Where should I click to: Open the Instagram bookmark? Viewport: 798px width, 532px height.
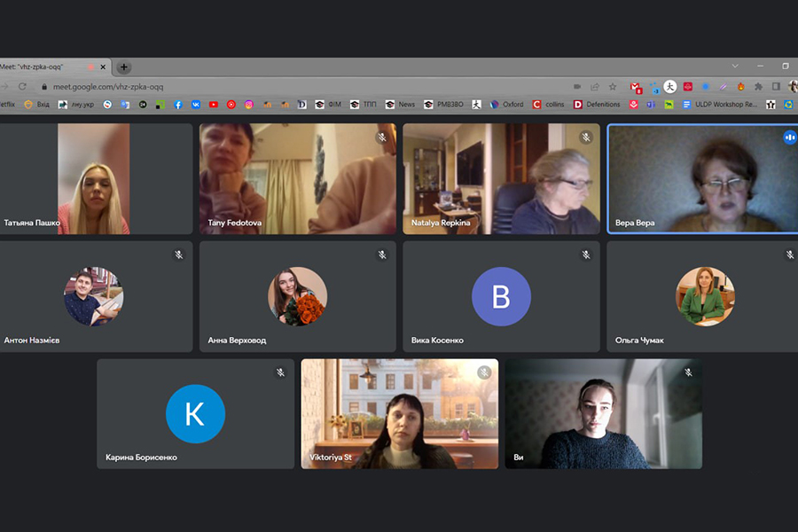tap(249, 105)
